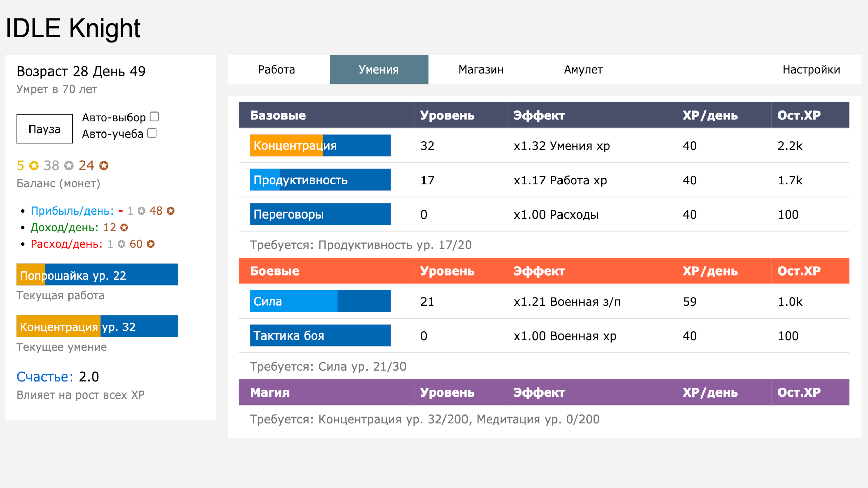Select the Переговоры skill bar
868x488 pixels.
pos(320,214)
